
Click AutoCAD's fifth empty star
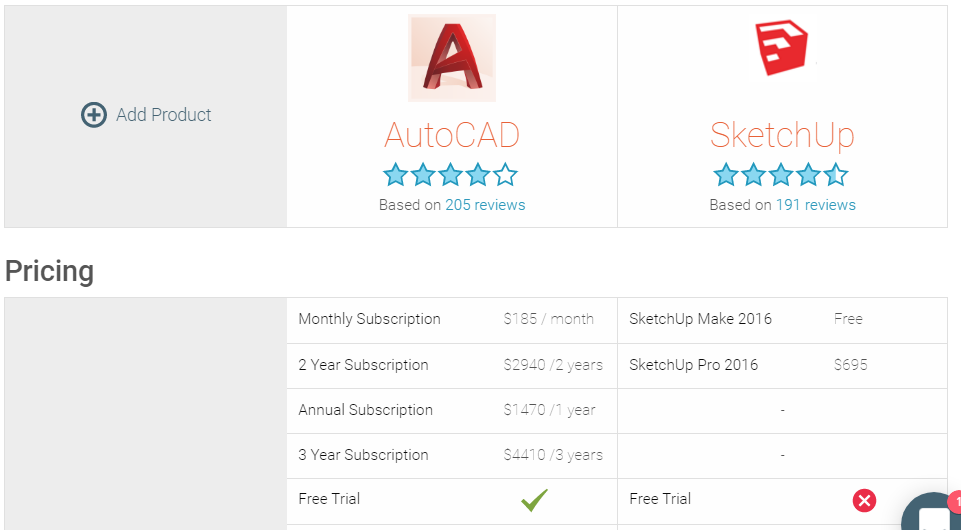click(x=505, y=175)
